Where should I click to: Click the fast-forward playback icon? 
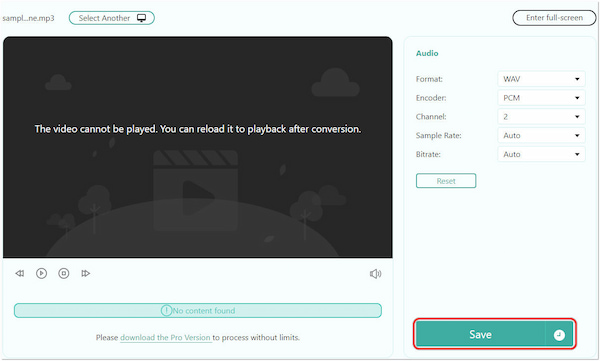click(85, 273)
